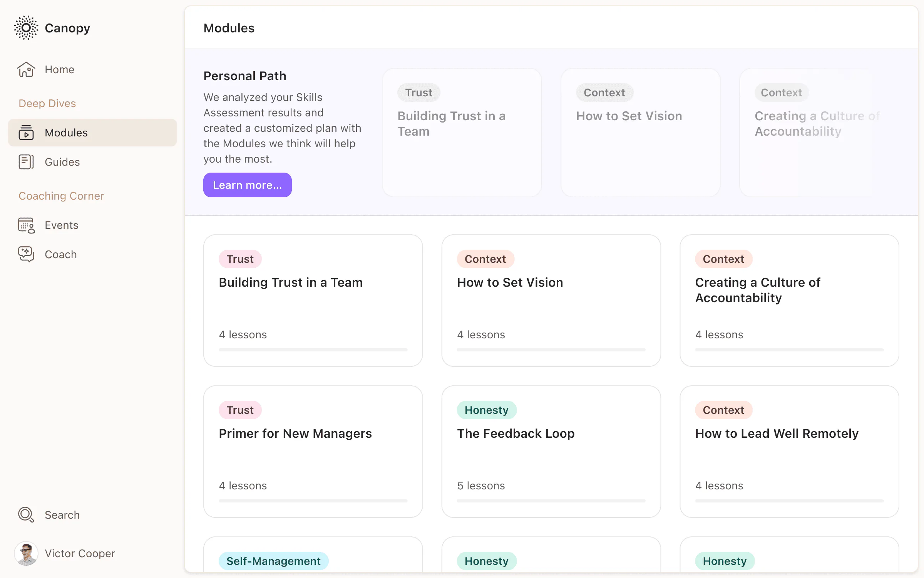Viewport: 924px width, 578px height.
Task: Click Victor Cooper's profile avatar
Action: (x=25, y=553)
